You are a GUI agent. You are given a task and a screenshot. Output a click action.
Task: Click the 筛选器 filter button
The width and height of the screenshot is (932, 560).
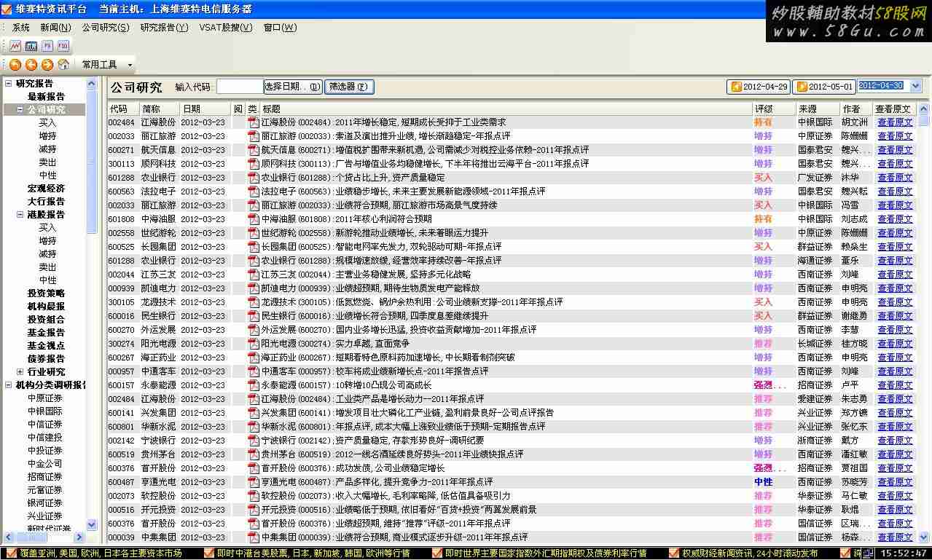(350, 87)
